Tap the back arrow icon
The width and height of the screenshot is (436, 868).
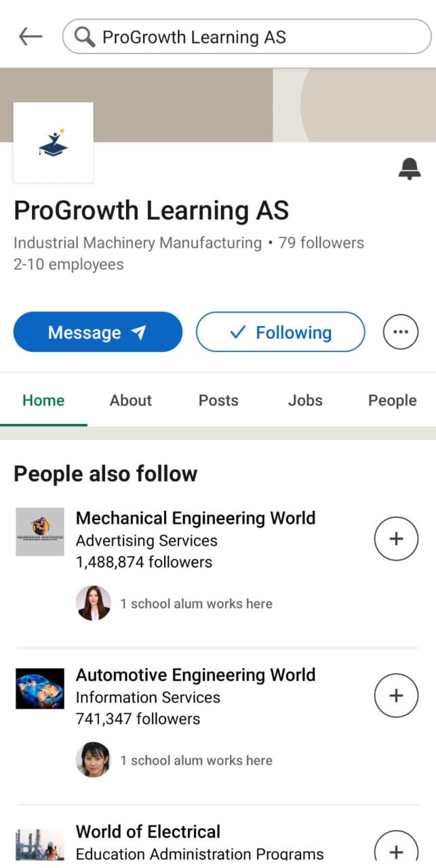click(x=31, y=37)
